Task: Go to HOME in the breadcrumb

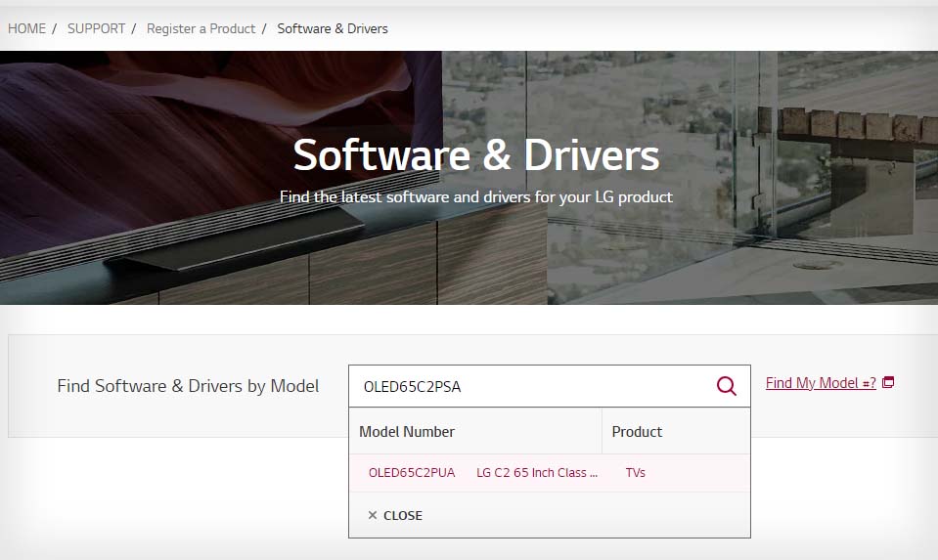Action: 27,28
